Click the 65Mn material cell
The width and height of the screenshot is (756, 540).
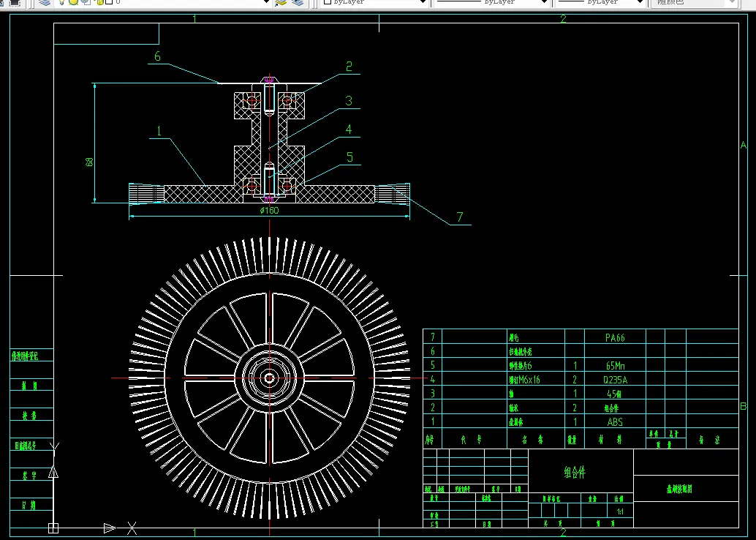click(x=615, y=366)
